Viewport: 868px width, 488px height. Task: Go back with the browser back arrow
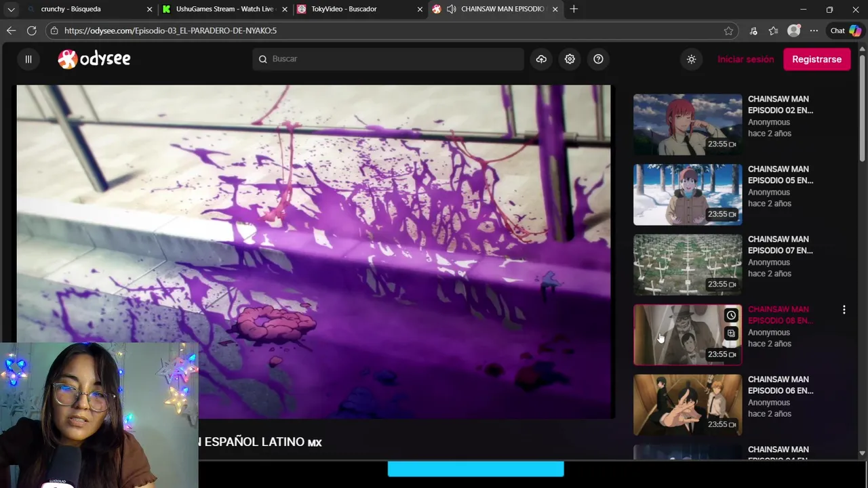coord(11,30)
